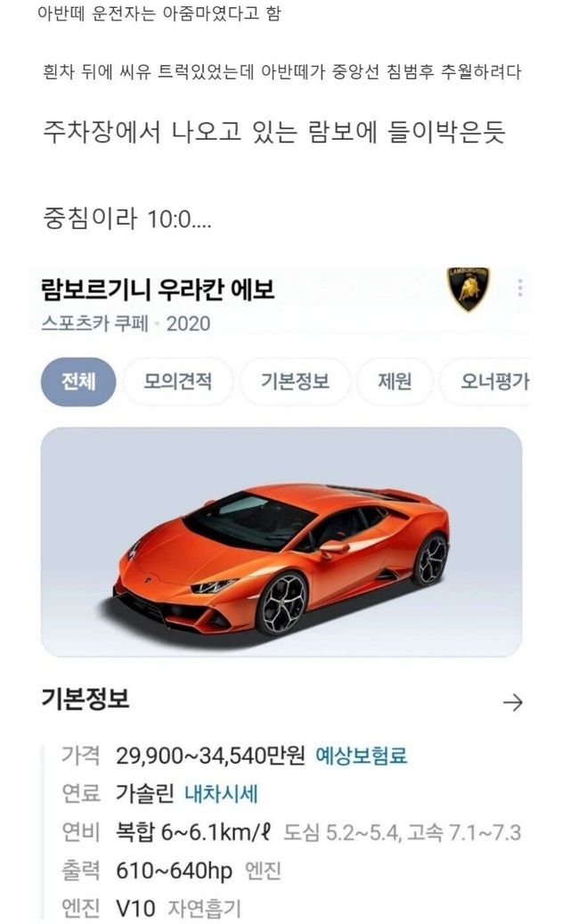The image size is (570, 924).
Task: Follow the 내차시세 link
Action: [222, 794]
